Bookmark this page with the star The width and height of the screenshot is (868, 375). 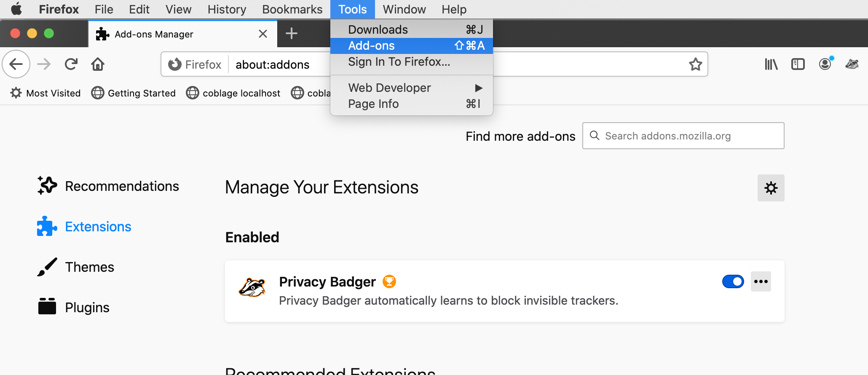[695, 64]
